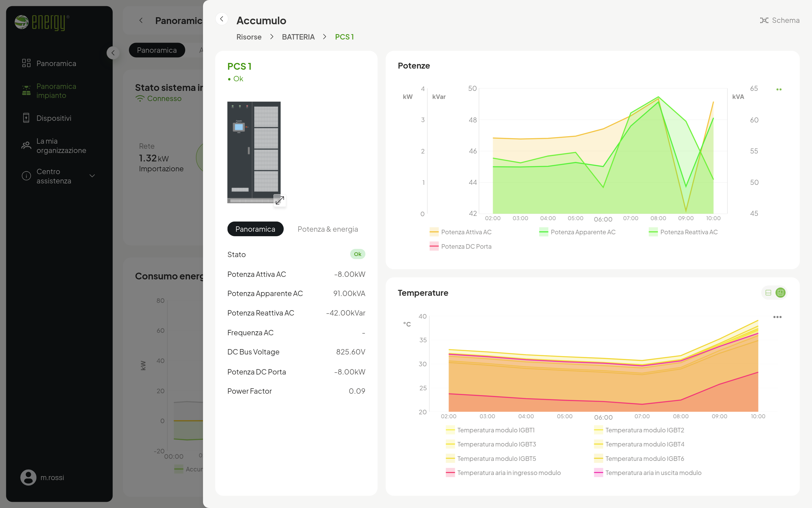The width and height of the screenshot is (812, 508).
Task: Open Dispositivi in sidebar
Action: [54, 118]
